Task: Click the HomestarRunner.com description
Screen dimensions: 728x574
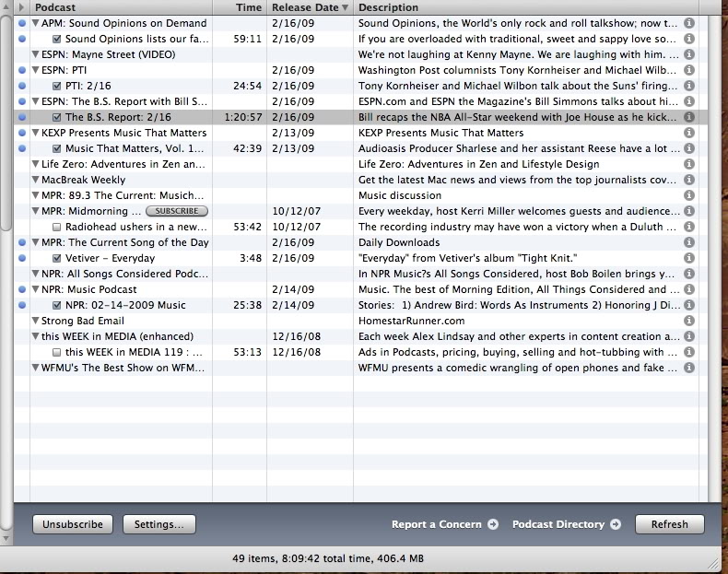Action: pos(411,321)
